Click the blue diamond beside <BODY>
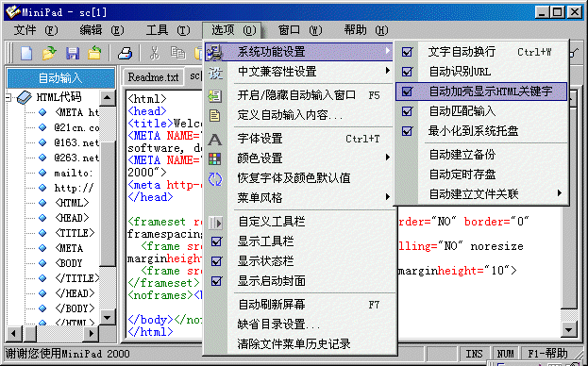588x366 pixels. [x=42, y=263]
